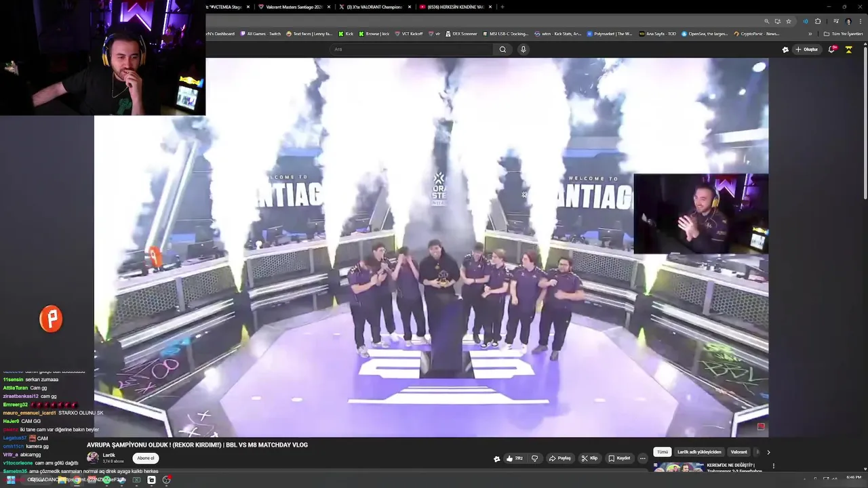Close the Valorant Masters Santiago tab
The height and width of the screenshot is (488, 868).
(329, 7)
